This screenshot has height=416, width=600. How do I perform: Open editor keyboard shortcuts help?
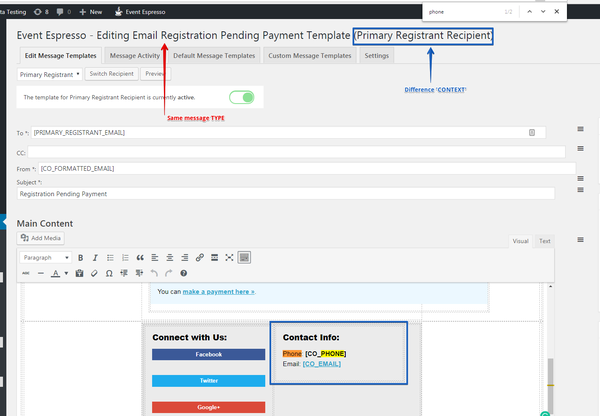[x=184, y=273]
